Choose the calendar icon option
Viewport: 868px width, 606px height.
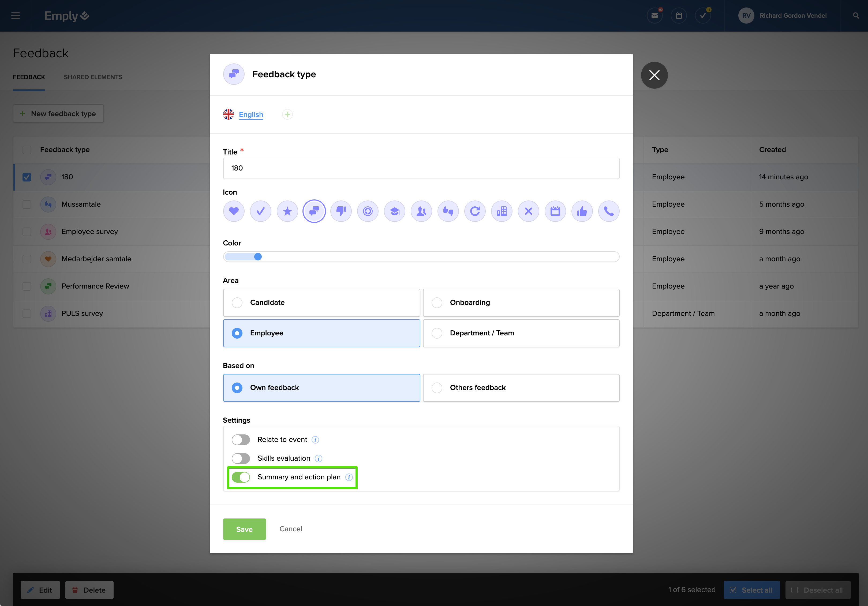click(x=555, y=211)
